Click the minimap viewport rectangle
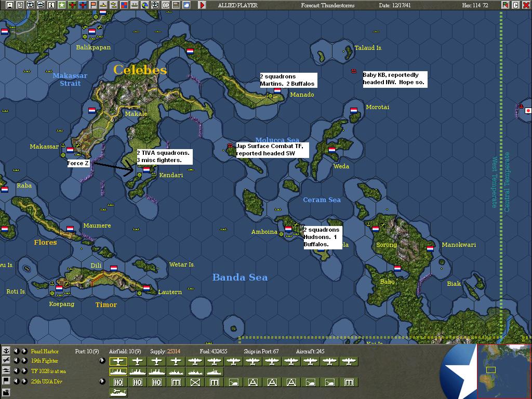The height and width of the screenshot is (399, 532). point(491,370)
